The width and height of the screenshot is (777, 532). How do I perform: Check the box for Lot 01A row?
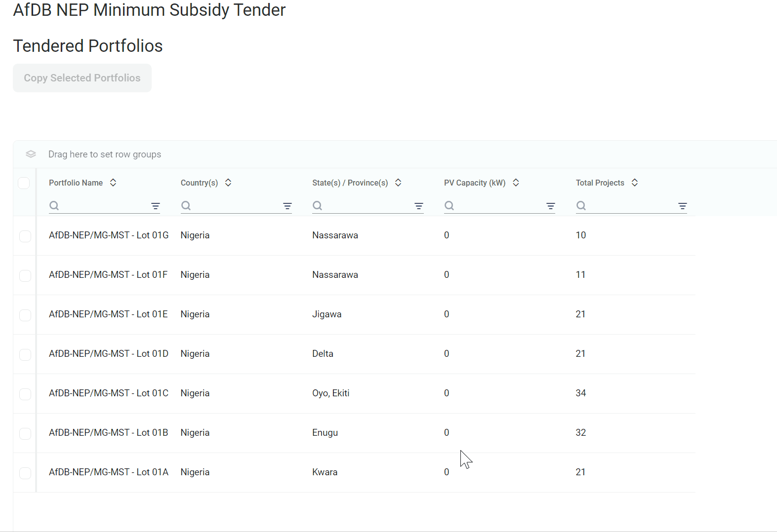pyautogui.click(x=25, y=473)
